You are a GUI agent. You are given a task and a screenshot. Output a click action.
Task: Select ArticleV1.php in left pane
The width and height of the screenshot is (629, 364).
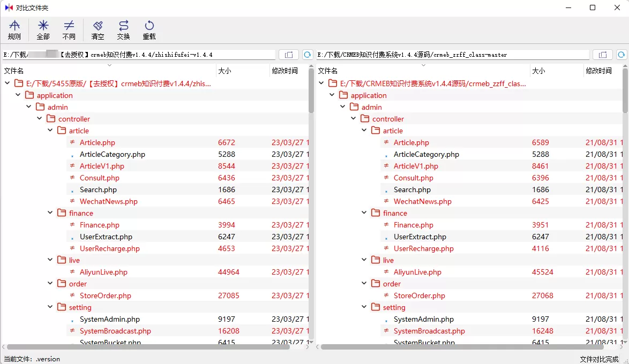(102, 166)
